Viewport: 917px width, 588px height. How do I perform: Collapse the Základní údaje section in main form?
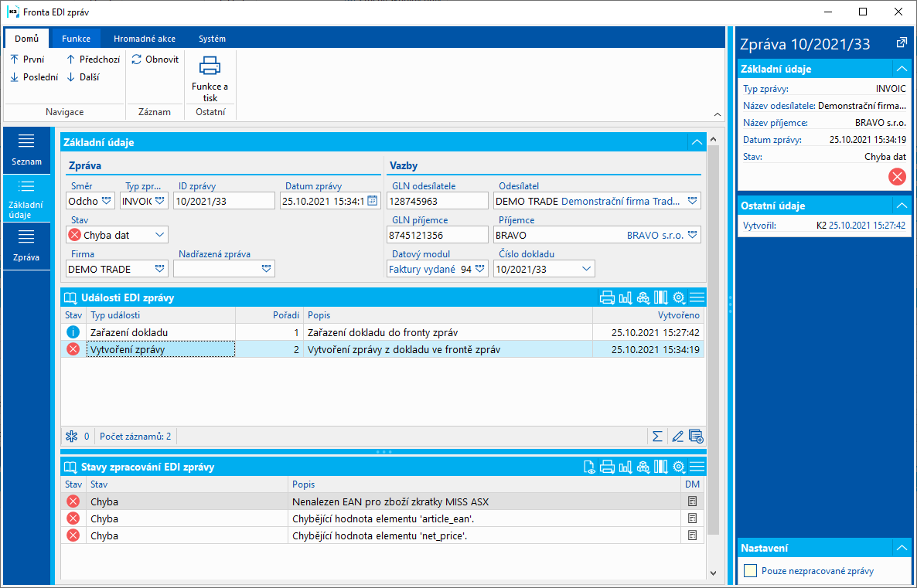696,142
